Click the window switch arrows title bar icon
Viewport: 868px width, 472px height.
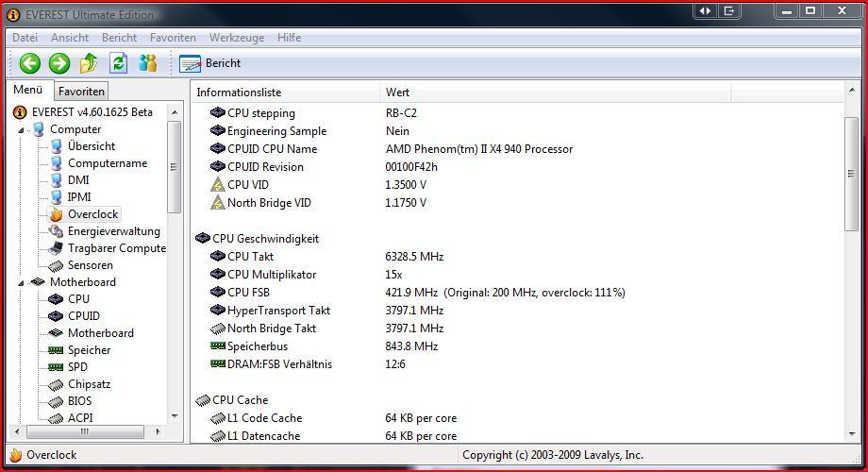point(706,11)
